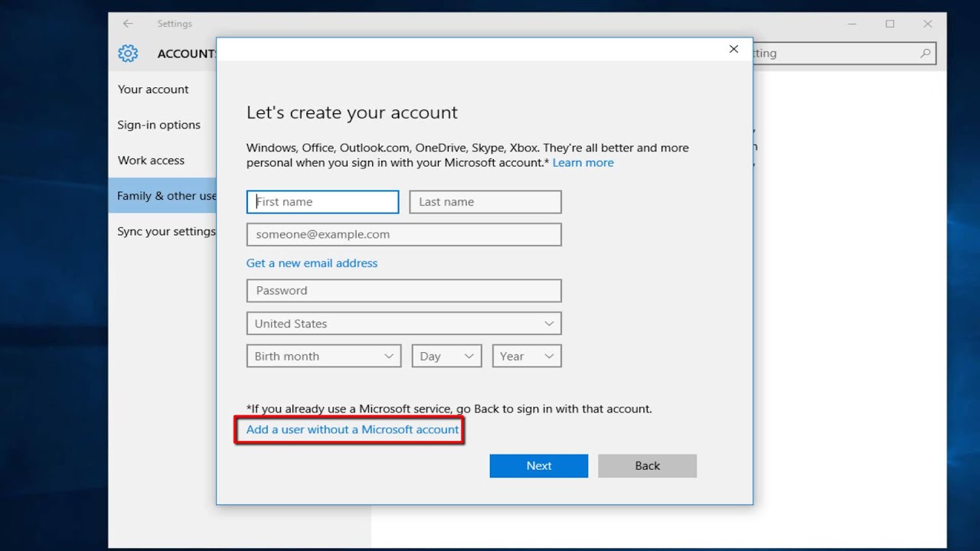Close the Settings window

927,24
